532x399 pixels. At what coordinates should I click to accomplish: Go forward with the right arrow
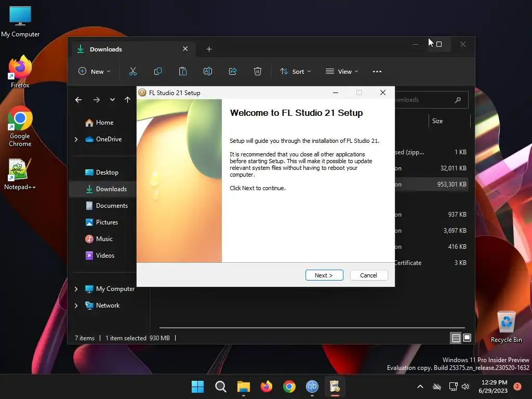coord(96,100)
